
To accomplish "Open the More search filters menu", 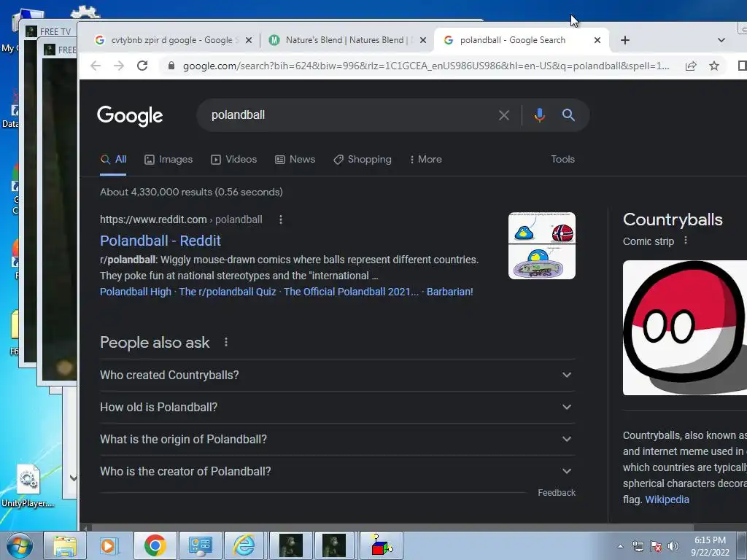I will (x=425, y=160).
